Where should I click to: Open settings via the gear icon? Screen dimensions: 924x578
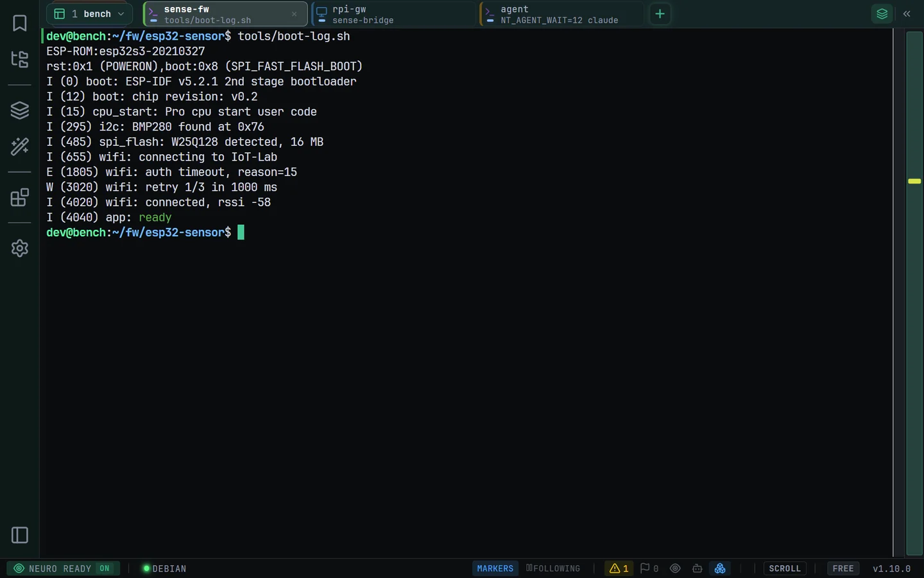[x=20, y=248]
